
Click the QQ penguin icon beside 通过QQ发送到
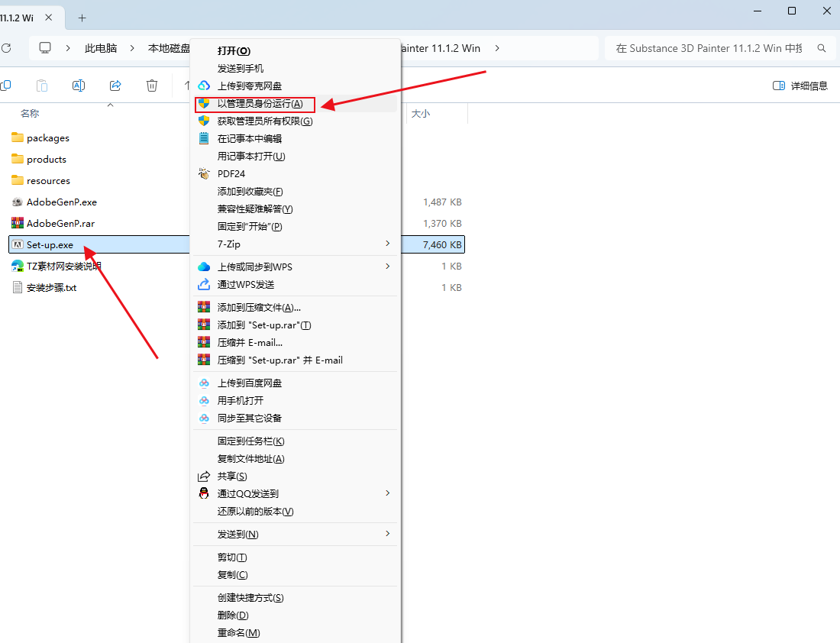tap(204, 493)
